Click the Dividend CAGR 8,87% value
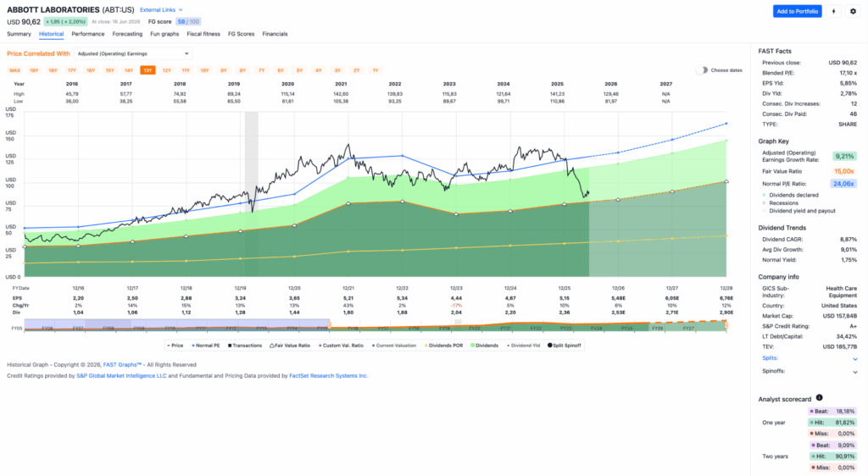The image size is (868, 476). tap(848, 240)
